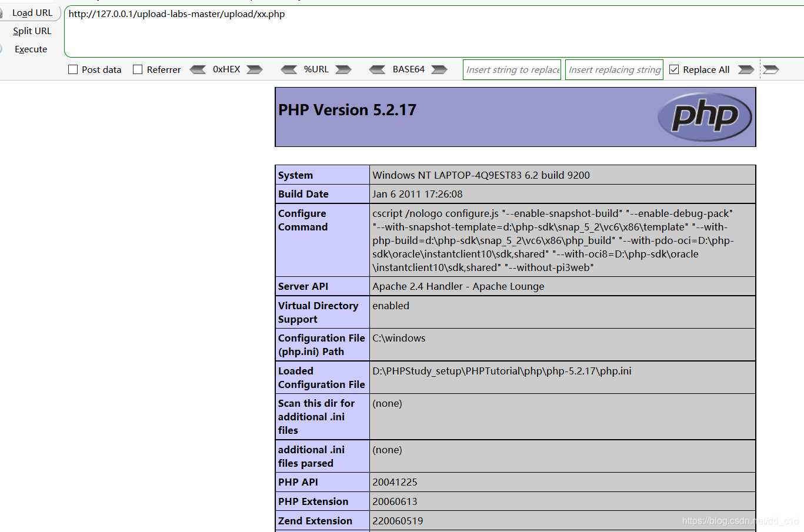
Task: Click the enabled value cell
Action: [563, 312]
